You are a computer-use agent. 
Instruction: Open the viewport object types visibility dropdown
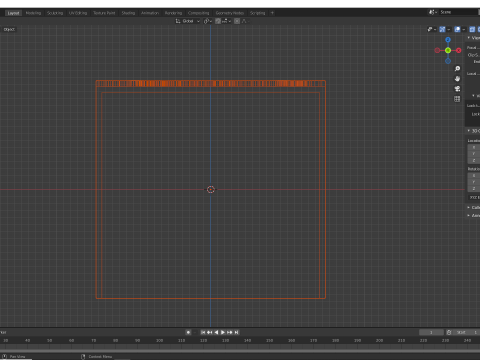tap(431, 29)
